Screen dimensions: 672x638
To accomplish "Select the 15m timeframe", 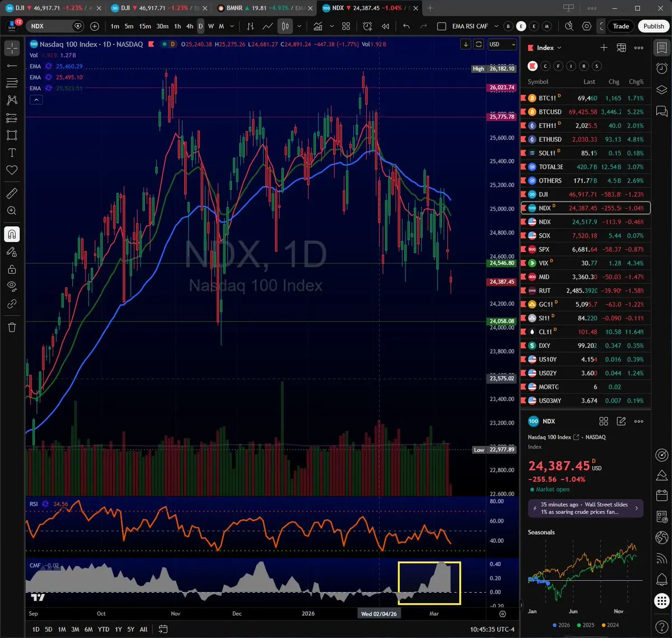I will pyautogui.click(x=144, y=26).
